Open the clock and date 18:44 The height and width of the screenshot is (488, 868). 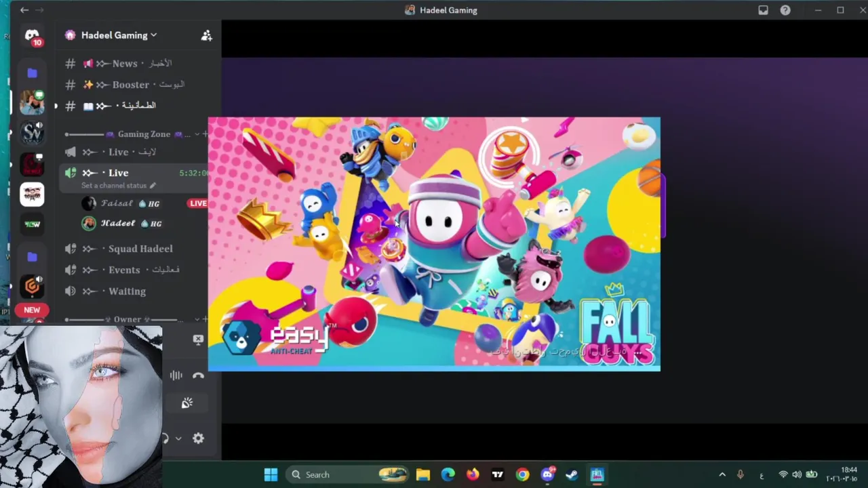[842, 474]
